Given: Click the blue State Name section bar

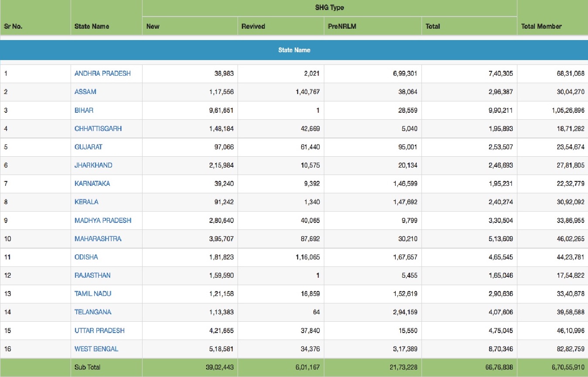Looking at the screenshot, I should 294,50.
